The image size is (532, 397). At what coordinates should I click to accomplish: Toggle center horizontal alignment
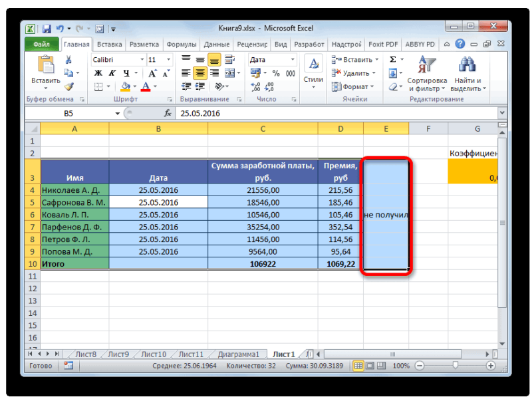click(200, 73)
